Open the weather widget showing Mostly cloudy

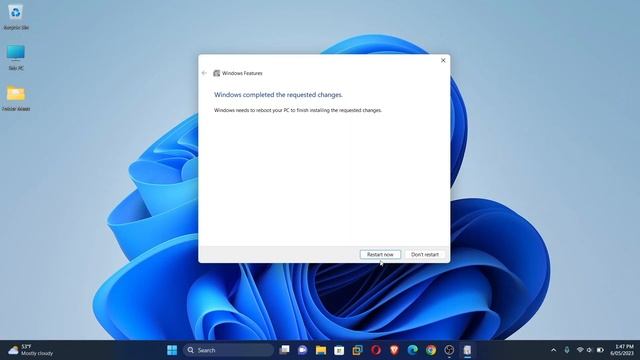31,350
